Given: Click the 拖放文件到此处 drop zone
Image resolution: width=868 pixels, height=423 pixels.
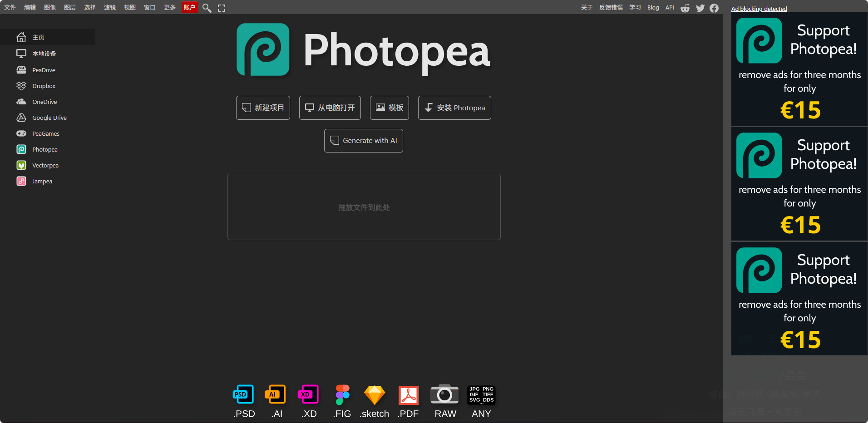Looking at the screenshot, I should point(364,207).
